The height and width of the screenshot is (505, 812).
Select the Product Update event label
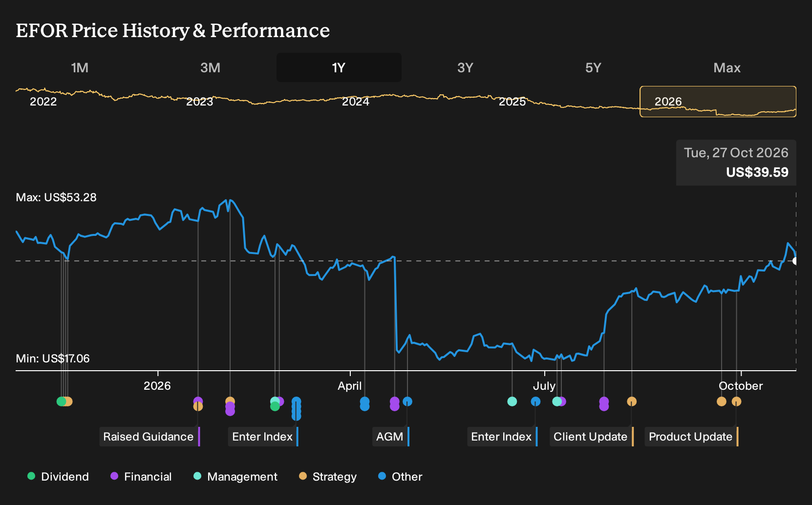[692, 437]
